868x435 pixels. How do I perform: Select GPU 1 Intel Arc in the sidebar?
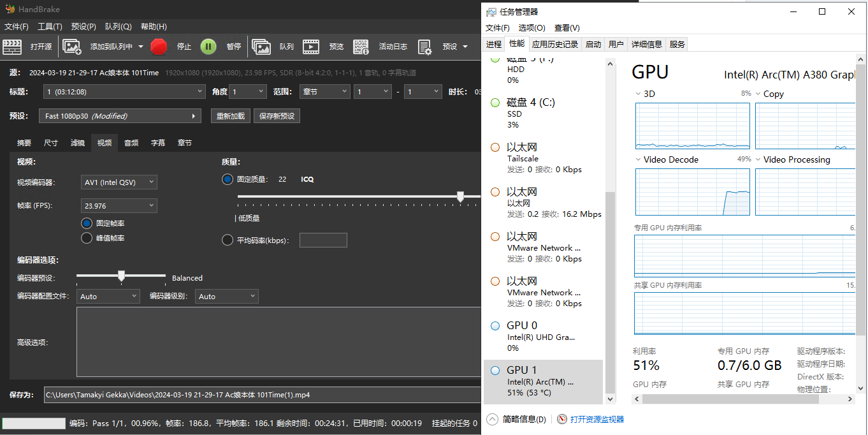[x=544, y=381]
